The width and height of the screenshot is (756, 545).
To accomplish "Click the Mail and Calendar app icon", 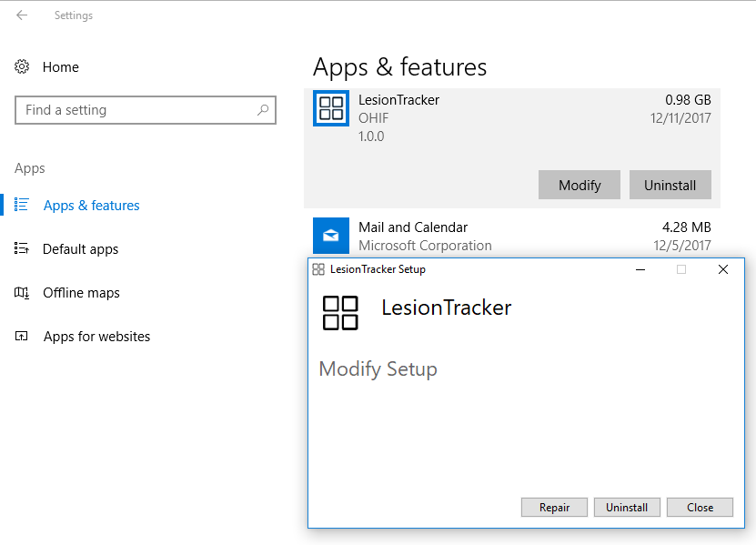I will [331, 236].
